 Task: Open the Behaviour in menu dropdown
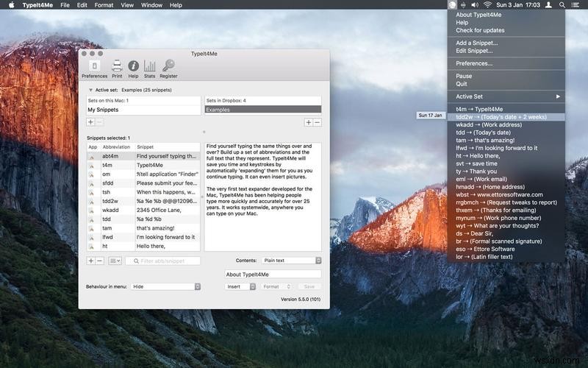click(166, 286)
